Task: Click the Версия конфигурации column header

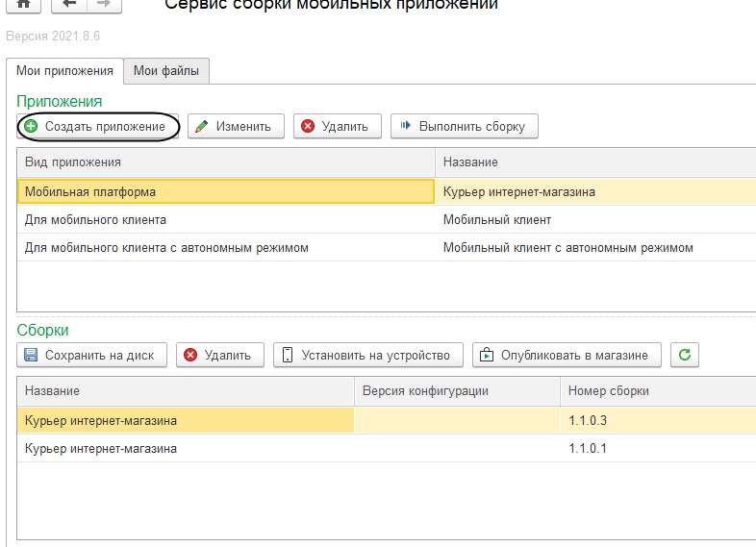Action: 457,391
